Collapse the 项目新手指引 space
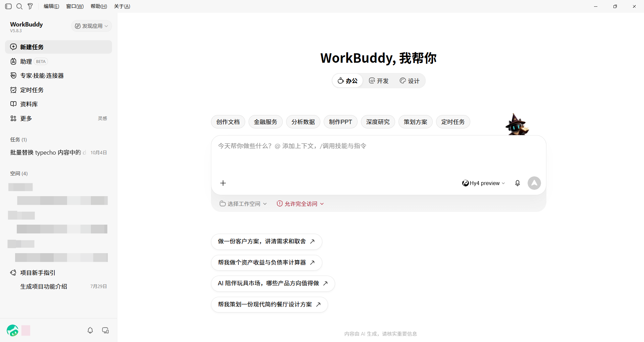This screenshot has height=342, width=644. (58, 273)
